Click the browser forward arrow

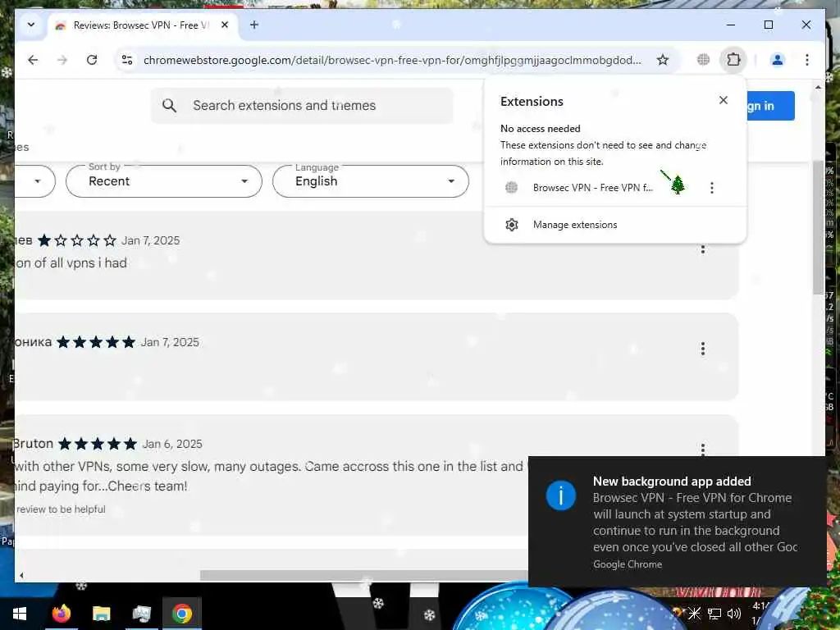point(62,60)
